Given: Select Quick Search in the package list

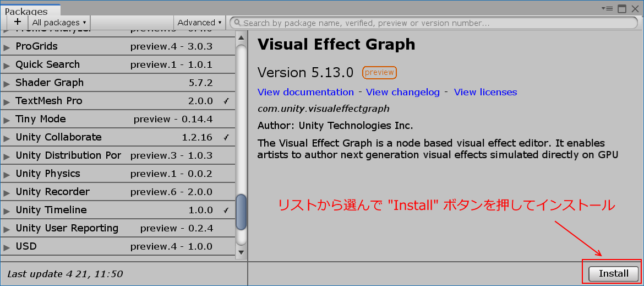Looking at the screenshot, I should point(118,64).
